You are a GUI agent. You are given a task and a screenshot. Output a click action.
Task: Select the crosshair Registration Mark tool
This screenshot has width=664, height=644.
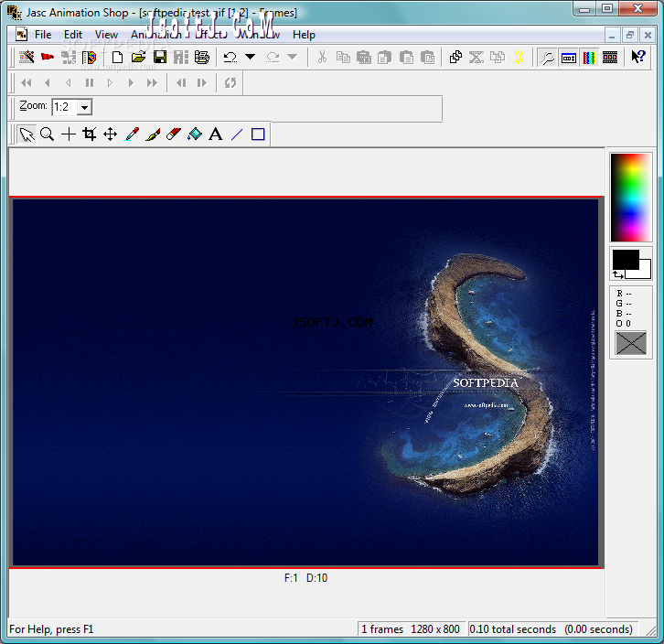click(x=69, y=134)
